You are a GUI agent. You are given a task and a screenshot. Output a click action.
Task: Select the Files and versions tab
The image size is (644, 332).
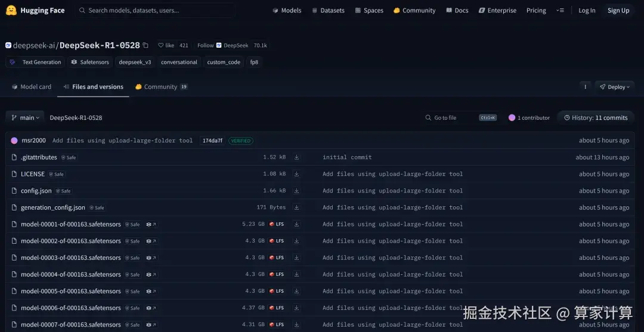93,86
